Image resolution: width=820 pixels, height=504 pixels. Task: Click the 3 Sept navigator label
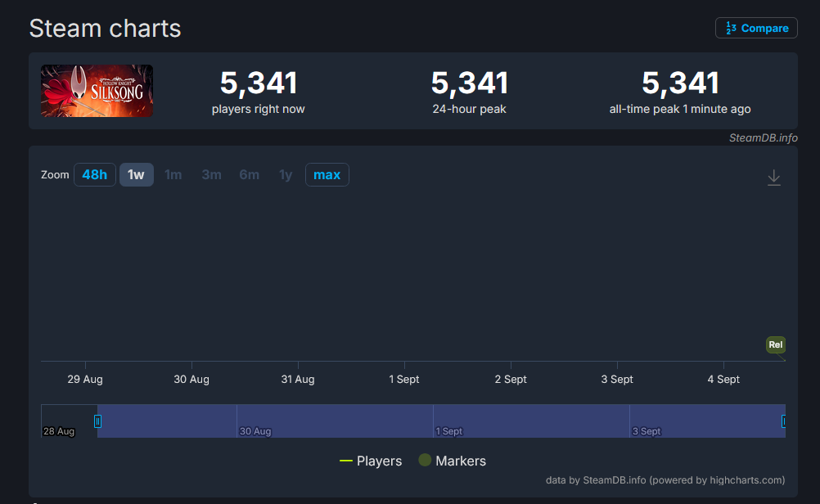tap(647, 431)
